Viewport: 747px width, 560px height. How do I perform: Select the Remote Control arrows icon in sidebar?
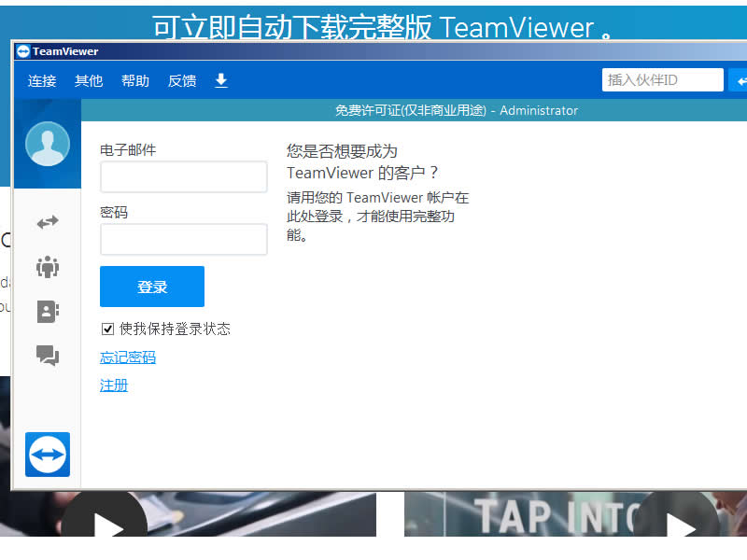(47, 222)
